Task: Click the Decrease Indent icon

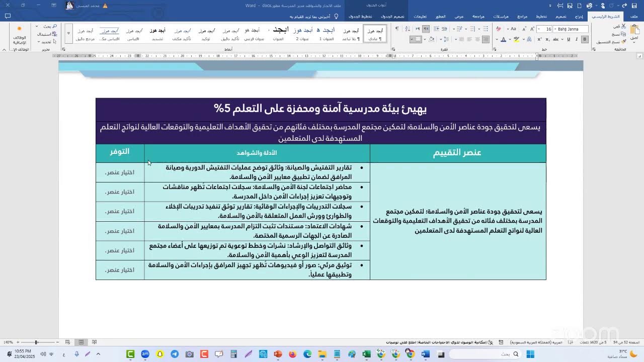Action: point(444,29)
